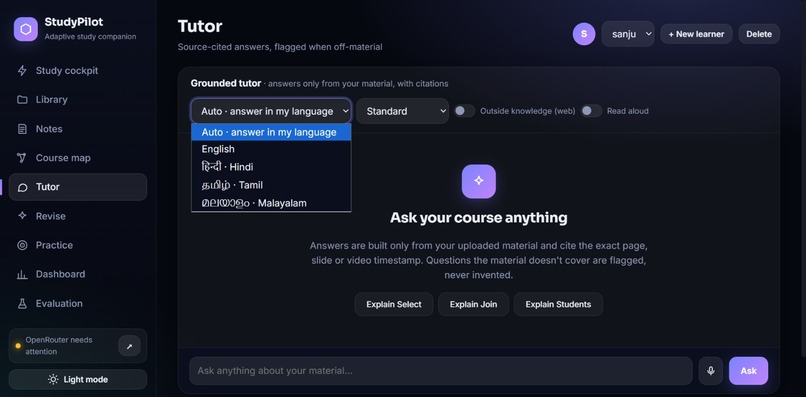
Task: Open the answer language dropdown
Action: pyautogui.click(x=271, y=111)
